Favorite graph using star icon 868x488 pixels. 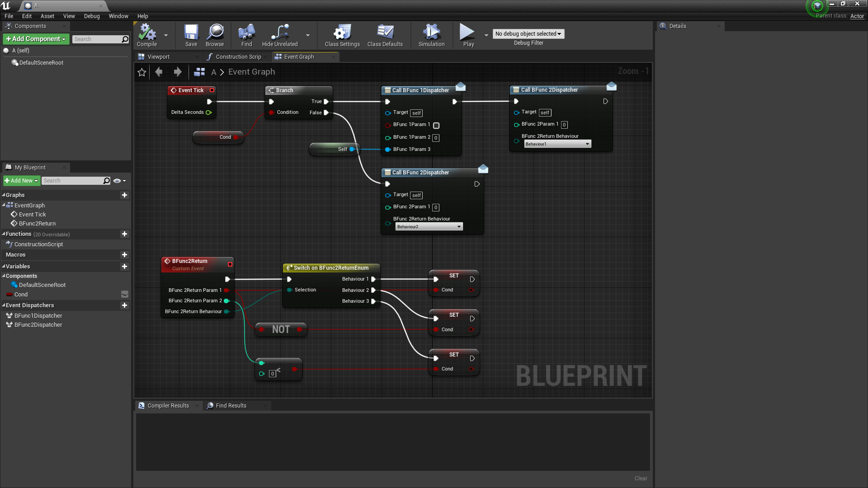[x=142, y=72]
